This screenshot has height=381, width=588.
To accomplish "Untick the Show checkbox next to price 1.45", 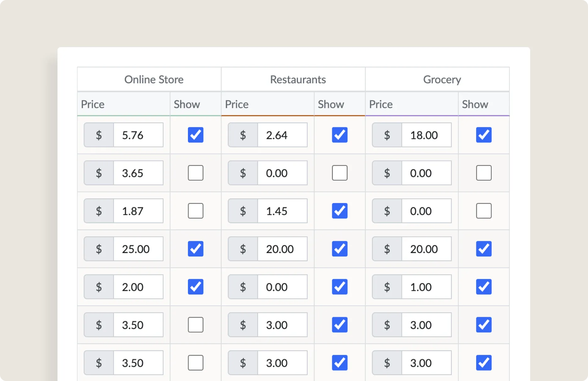I will [339, 211].
